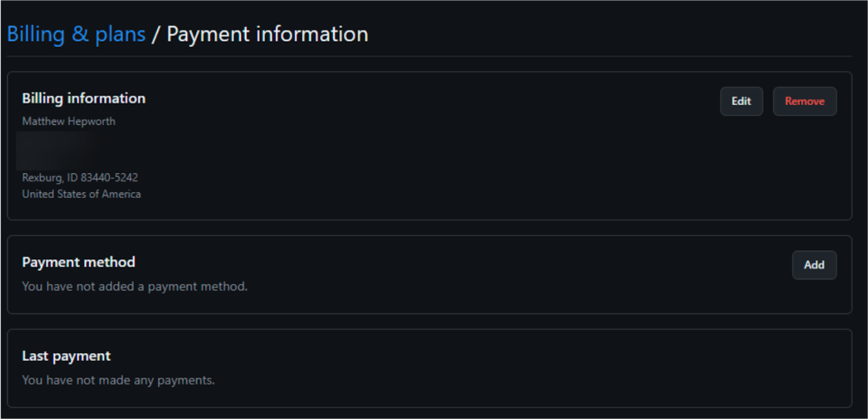Click the ampersand in Billing & plans
Viewport: 868px width, 419px height.
[80, 34]
